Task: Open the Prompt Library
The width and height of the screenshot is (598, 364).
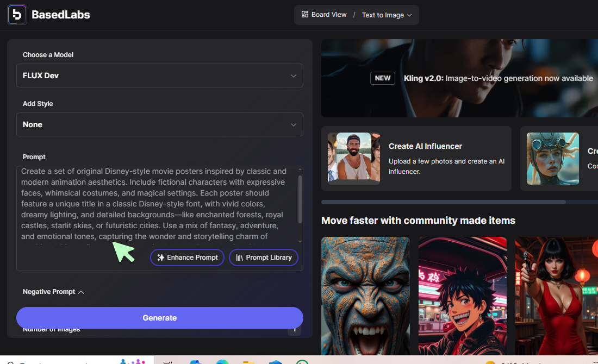Action: (264, 258)
